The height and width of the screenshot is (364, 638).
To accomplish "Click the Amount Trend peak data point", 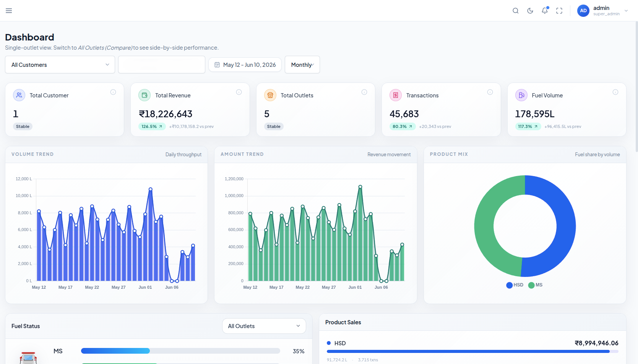I will click(x=360, y=187).
